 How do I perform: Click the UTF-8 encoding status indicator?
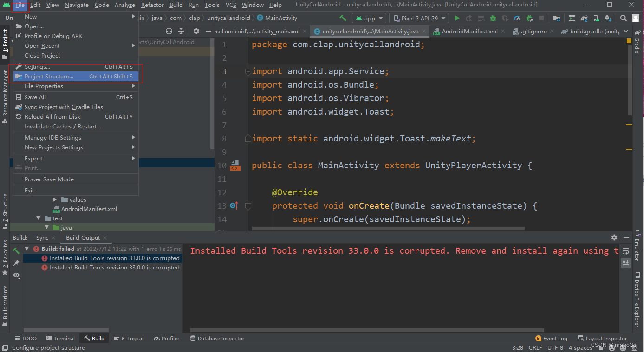click(555, 348)
